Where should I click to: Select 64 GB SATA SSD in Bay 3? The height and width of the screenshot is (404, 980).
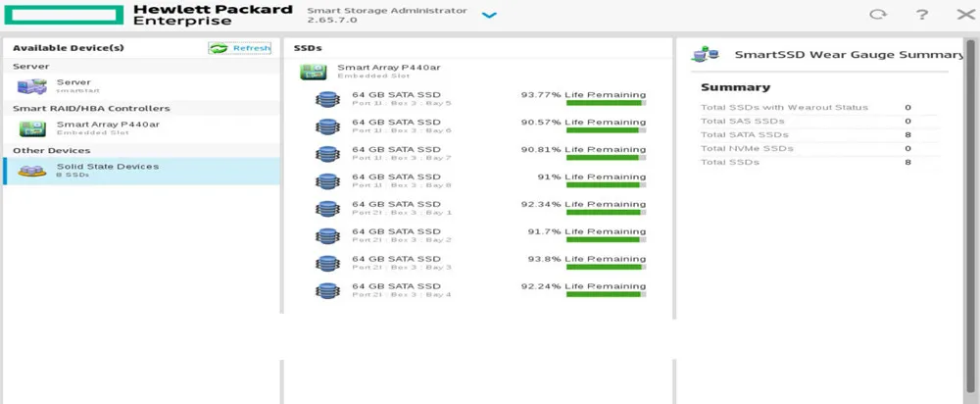click(x=396, y=258)
